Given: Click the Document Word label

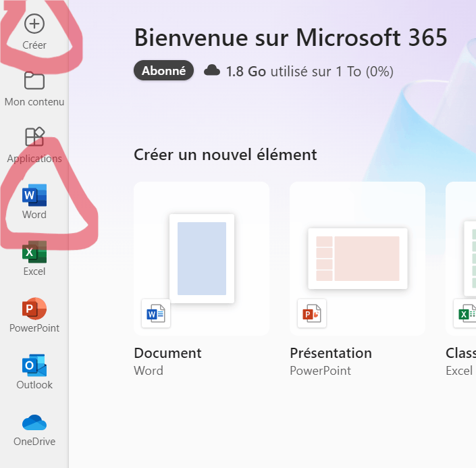Looking at the screenshot, I should [x=167, y=361].
